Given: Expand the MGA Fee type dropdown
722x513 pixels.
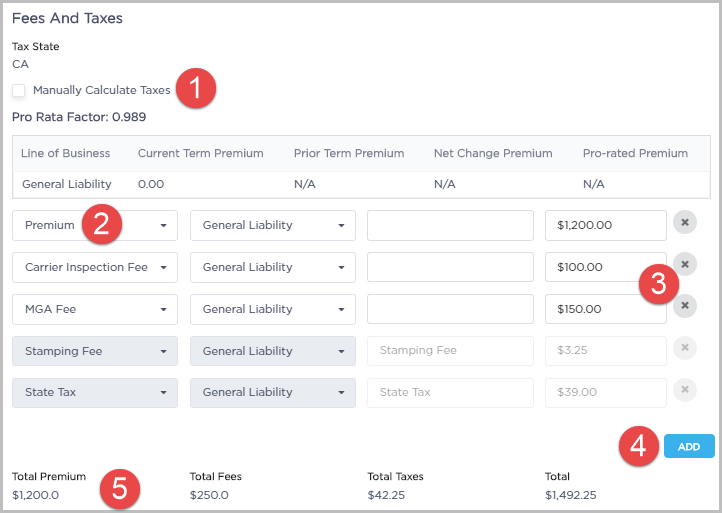Looking at the screenshot, I should click(x=95, y=310).
